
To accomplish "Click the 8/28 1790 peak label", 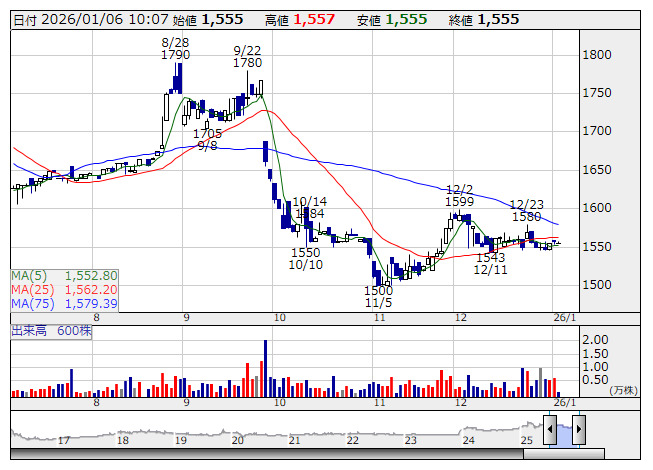I will click(x=175, y=48).
